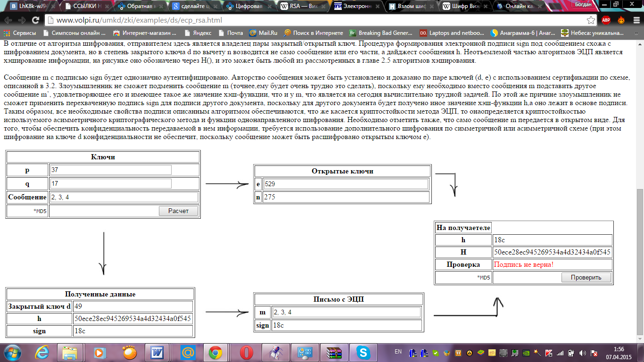Click the Расчет button
Screen dimensions: 644x362
178,211
